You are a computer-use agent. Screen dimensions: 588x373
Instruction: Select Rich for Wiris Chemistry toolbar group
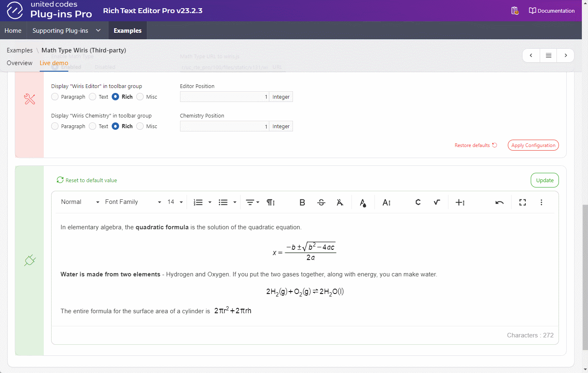click(x=115, y=126)
